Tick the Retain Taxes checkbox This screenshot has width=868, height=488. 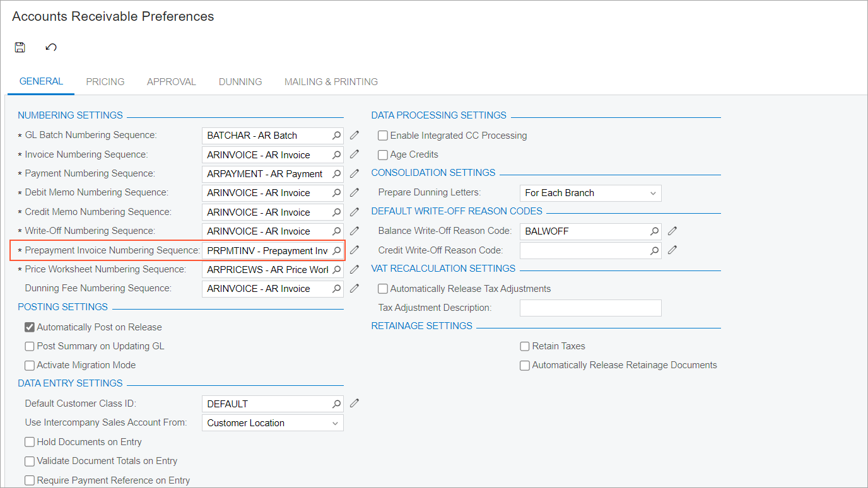tap(525, 346)
